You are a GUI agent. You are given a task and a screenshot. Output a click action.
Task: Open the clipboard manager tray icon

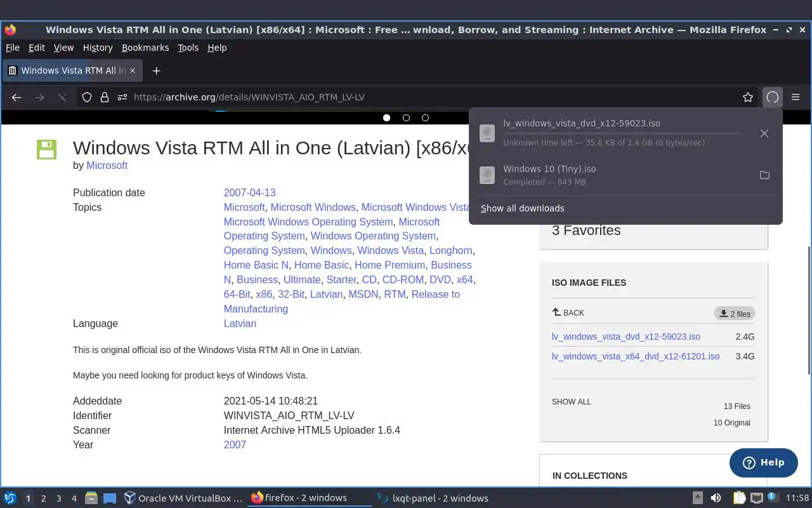click(739, 498)
